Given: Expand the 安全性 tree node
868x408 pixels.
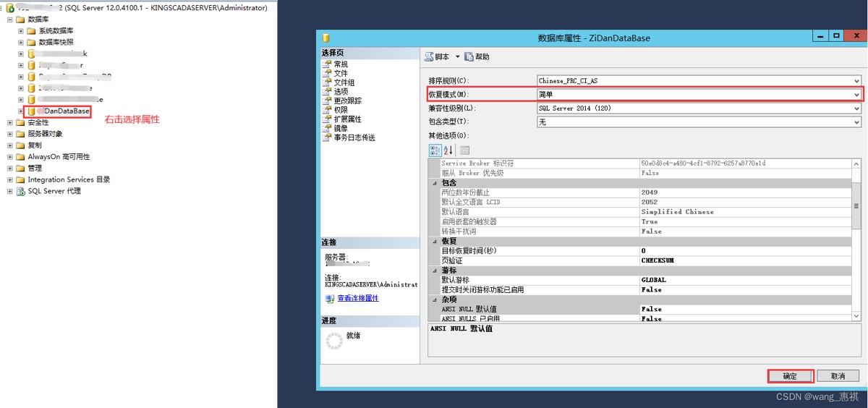Looking at the screenshot, I should 10,123.
